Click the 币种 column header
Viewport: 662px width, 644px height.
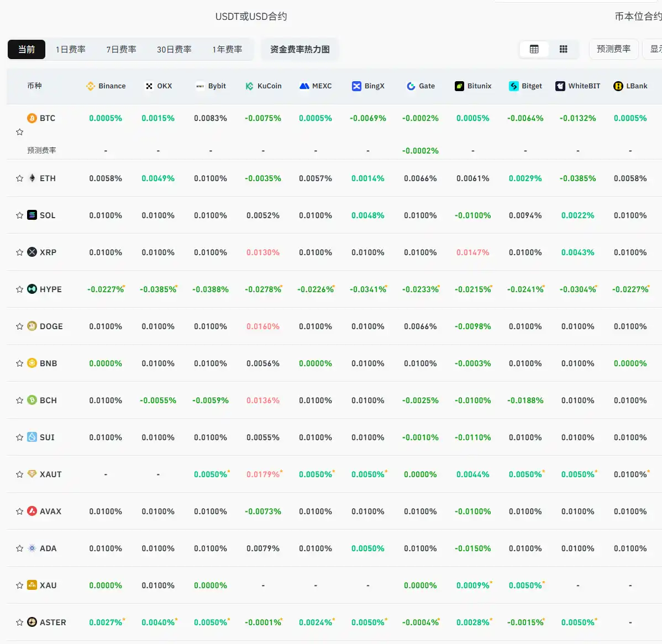coord(34,86)
